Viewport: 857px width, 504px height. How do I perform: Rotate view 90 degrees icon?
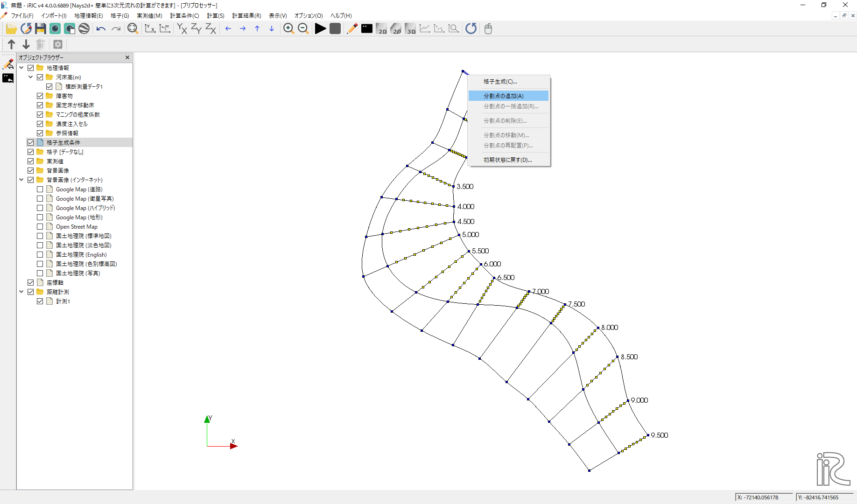[x=165, y=29]
